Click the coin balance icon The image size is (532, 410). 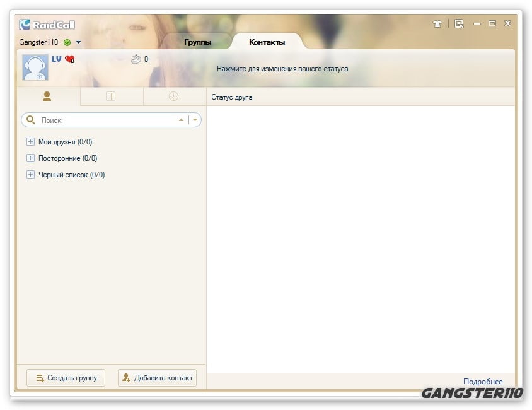pyautogui.click(x=136, y=59)
